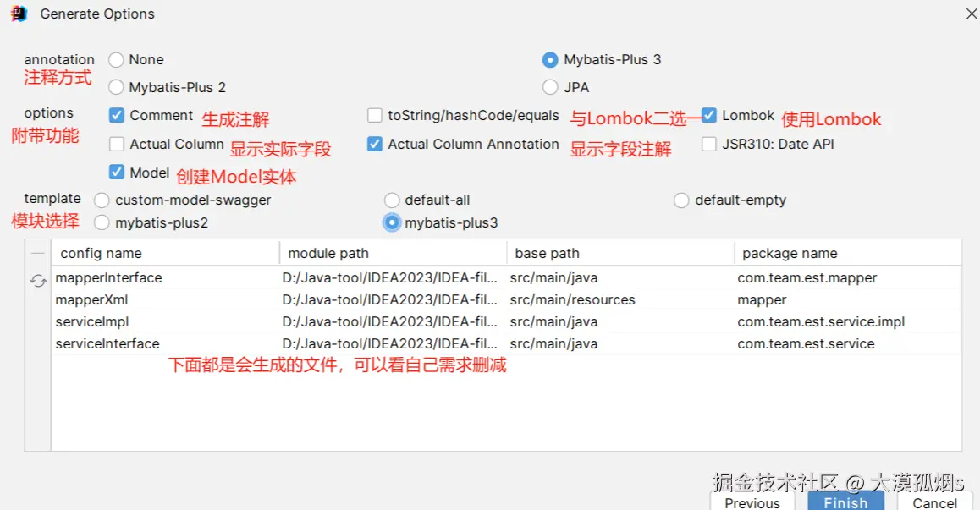Screen dimensions: 980x510
Task: Select the mapperXml config row
Action: 507,300
